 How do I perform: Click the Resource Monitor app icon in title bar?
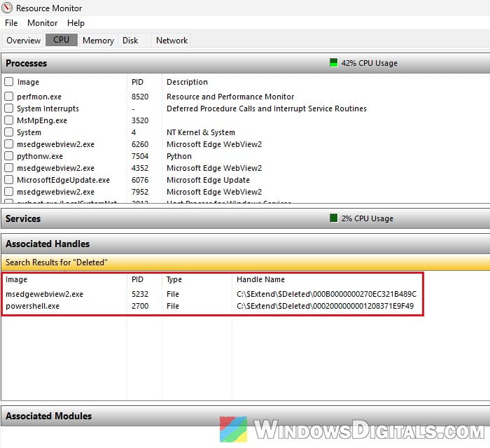tap(6, 8)
